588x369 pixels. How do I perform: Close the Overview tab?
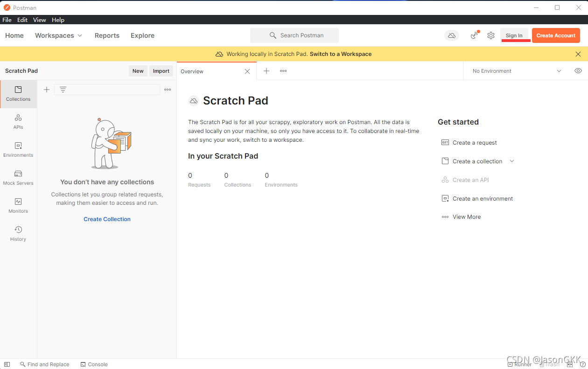247,71
